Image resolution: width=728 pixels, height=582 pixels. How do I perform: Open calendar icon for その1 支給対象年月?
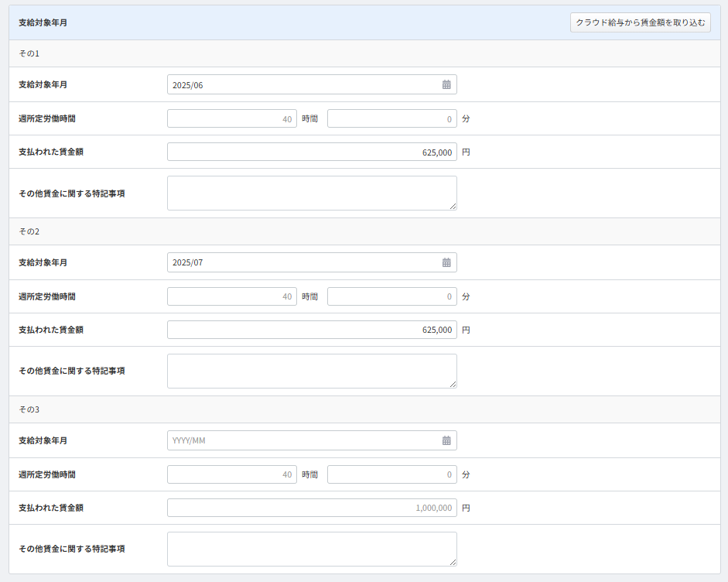pyautogui.click(x=446, y=84)
